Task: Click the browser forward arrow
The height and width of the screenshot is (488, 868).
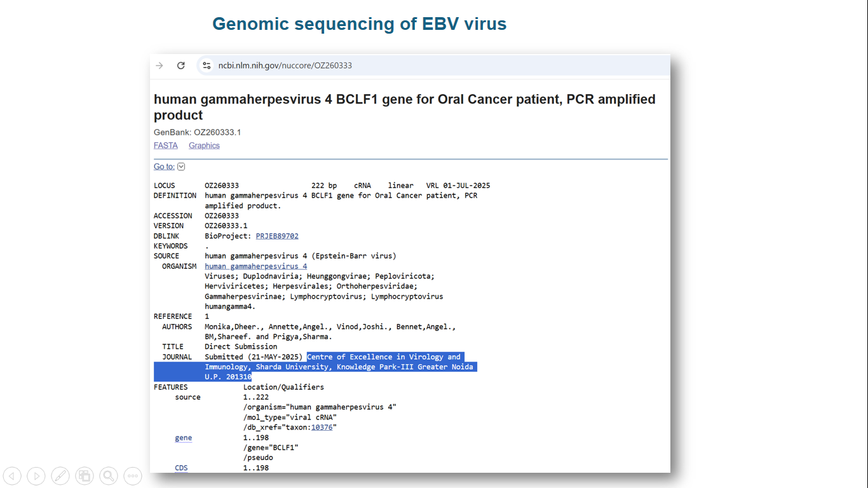Action: (159, 65)
